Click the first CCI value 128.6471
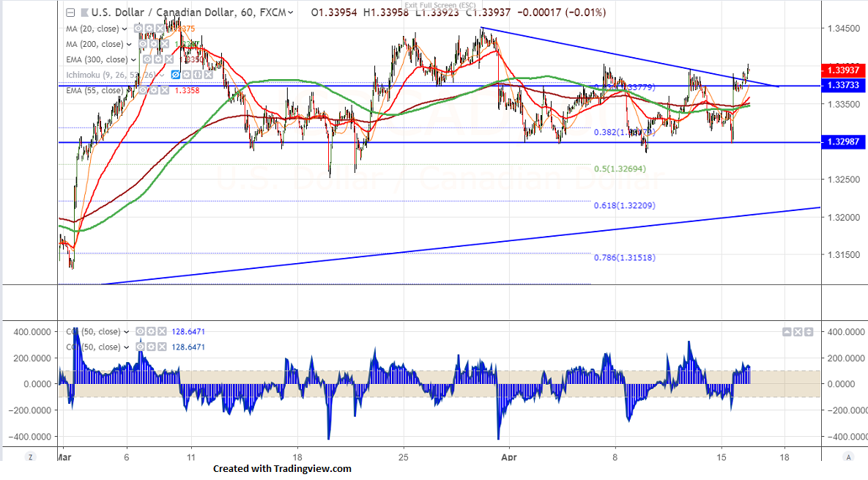The image size is (868, 480). (x=188, y=332)
